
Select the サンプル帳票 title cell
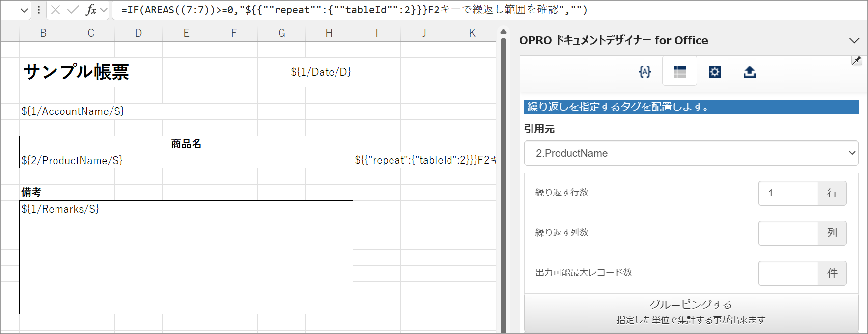coord(91,72)
